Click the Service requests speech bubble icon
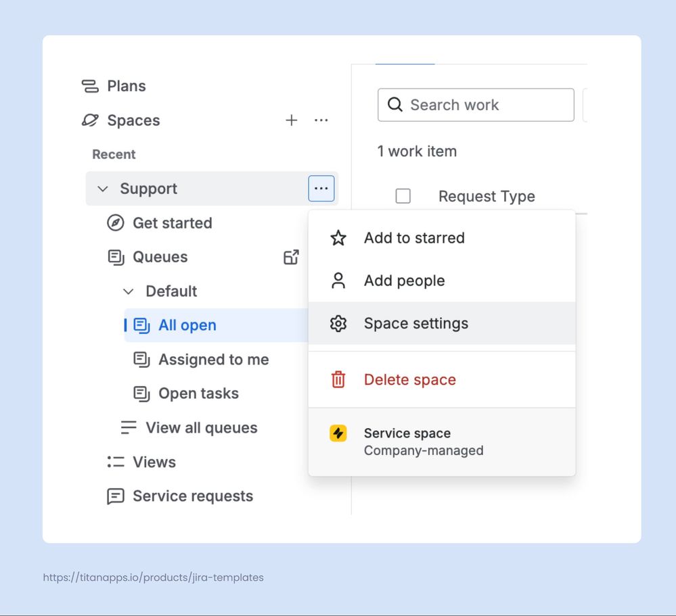The height and width of the screenshot is (616, 676). pos(114,496)
